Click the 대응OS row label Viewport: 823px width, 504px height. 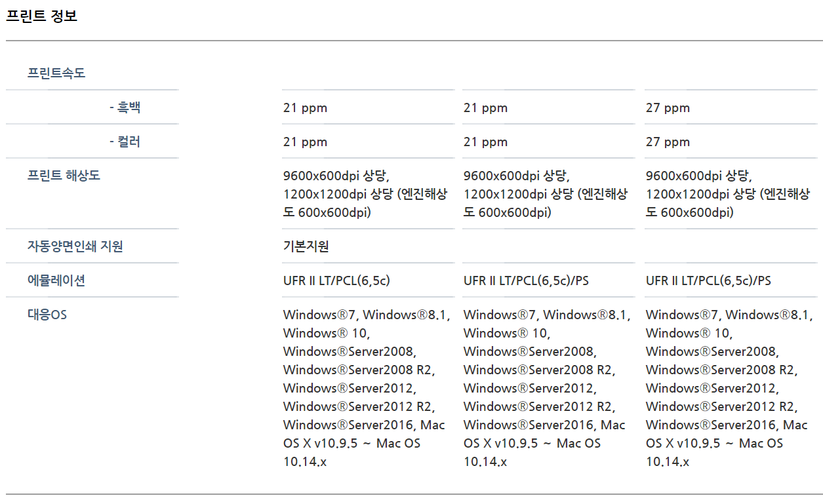pos(47,315)
